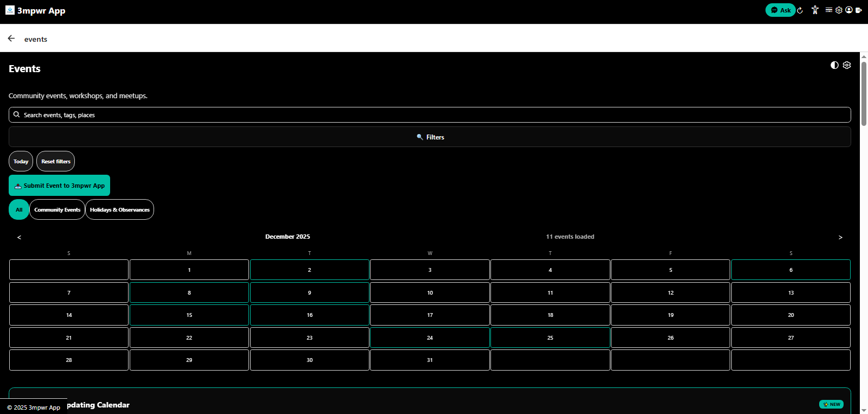The height and width of the screenshot is (414, 868).
Task: Click the Submit Event to 3mpwr App button
Action: tap(60, 186)
